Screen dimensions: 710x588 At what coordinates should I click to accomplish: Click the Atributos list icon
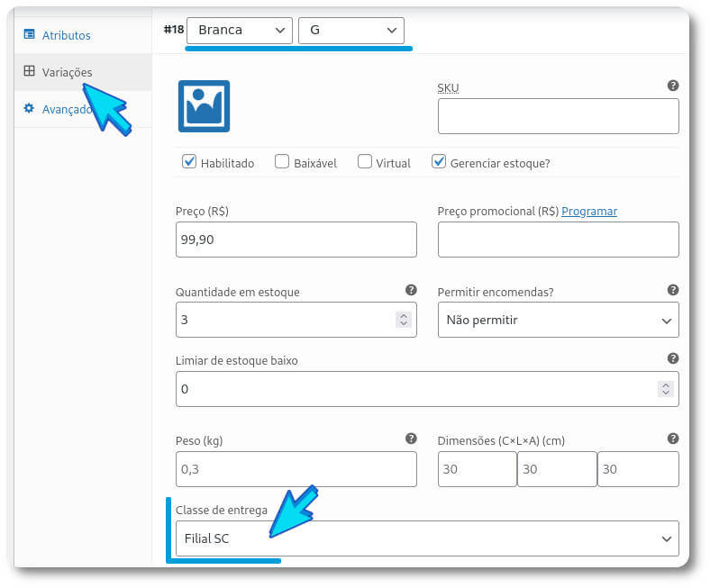tap(29, 34)
